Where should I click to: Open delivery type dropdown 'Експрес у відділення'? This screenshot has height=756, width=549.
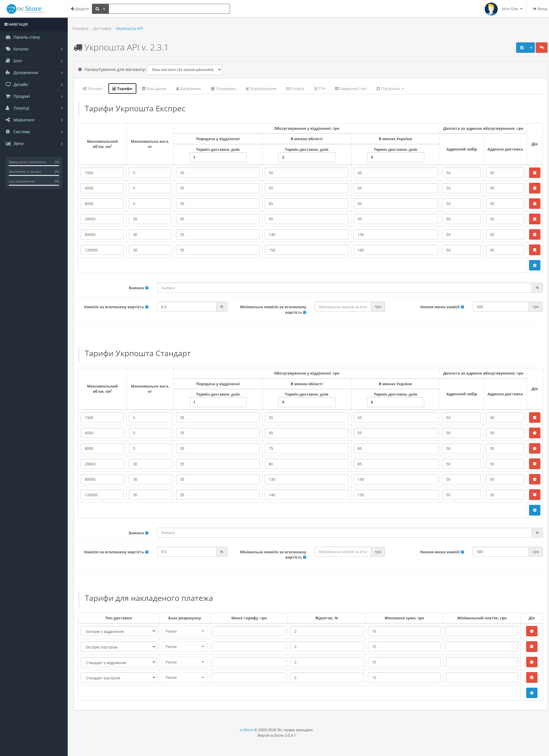119,631
